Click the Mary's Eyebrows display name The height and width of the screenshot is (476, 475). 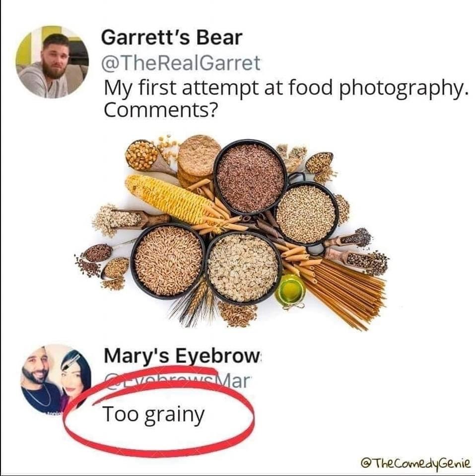pos(182,357)
